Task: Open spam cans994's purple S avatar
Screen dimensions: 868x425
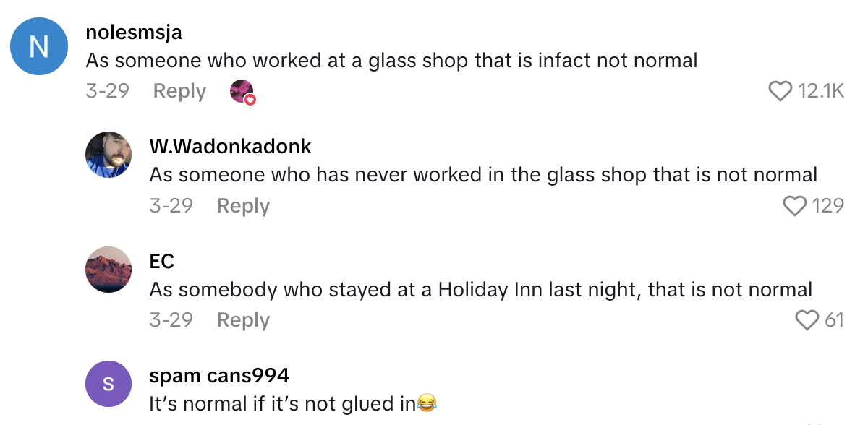Action: point(109,383)
